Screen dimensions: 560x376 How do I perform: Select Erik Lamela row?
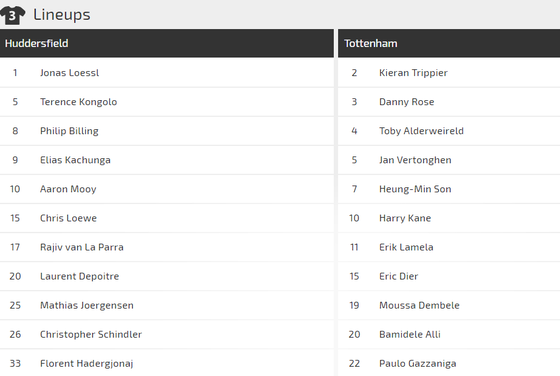point(449,247)
